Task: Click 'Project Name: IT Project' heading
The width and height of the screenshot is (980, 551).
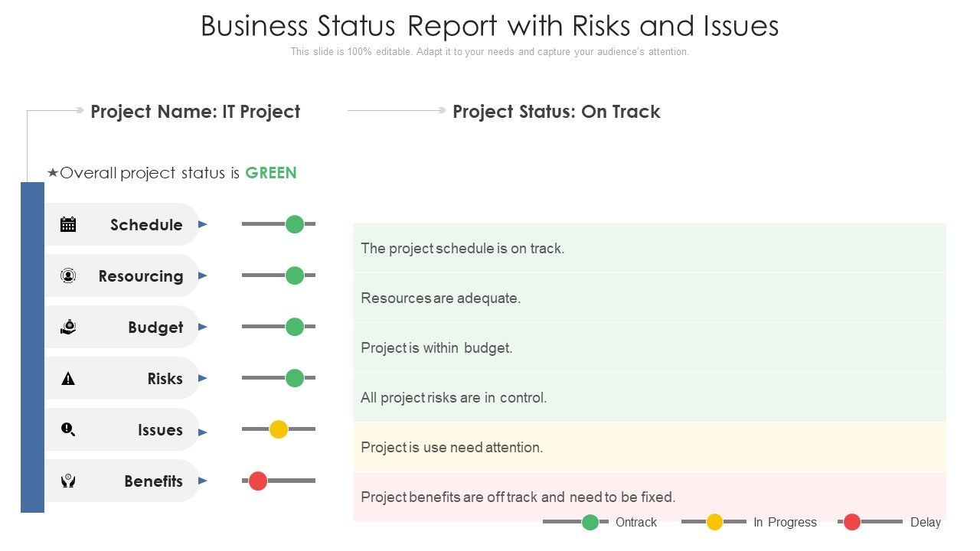Action: [195, 112]
